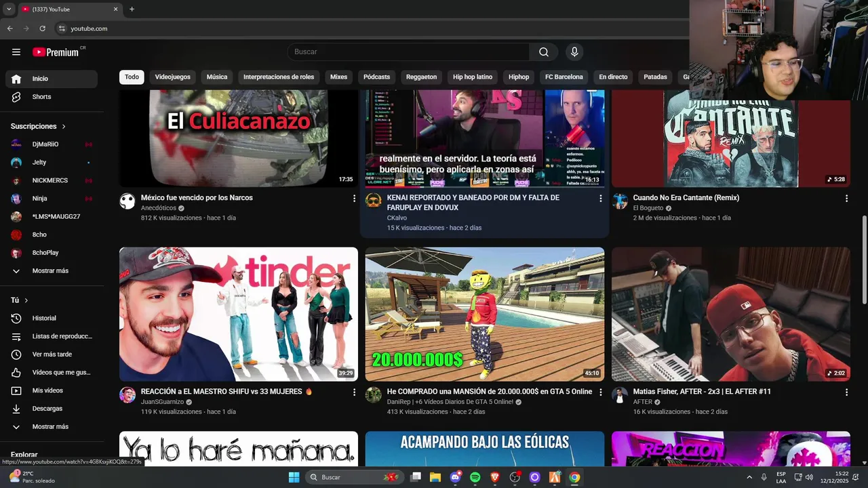This screenshot has width=868, height=488.
Task: Open Historial in the sidebar
Action: [52, 318]
